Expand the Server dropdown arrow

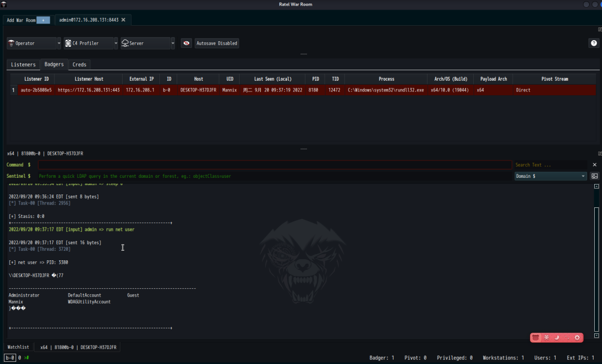pyautogui.click(x=173, y=43)
